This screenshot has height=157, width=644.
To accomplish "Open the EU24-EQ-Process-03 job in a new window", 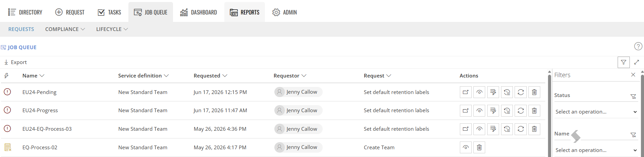I will [466, 129].
